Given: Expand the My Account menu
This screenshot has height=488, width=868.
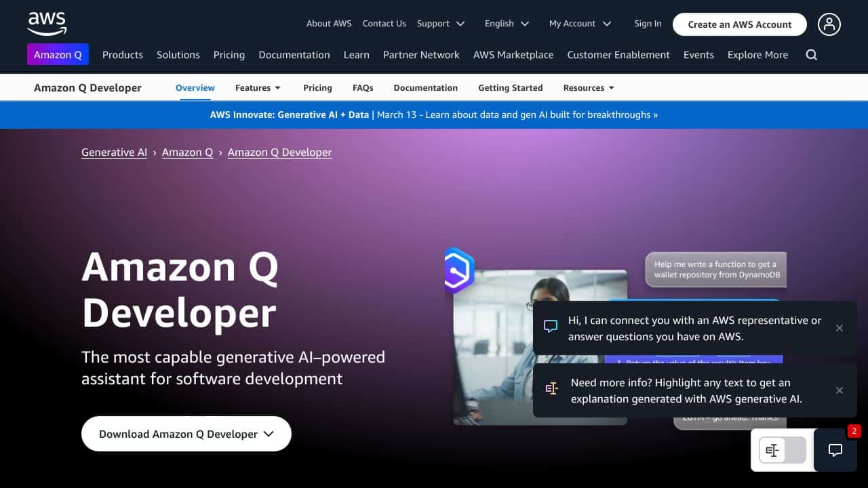Looking at the screenshot, I should point(580,23).
